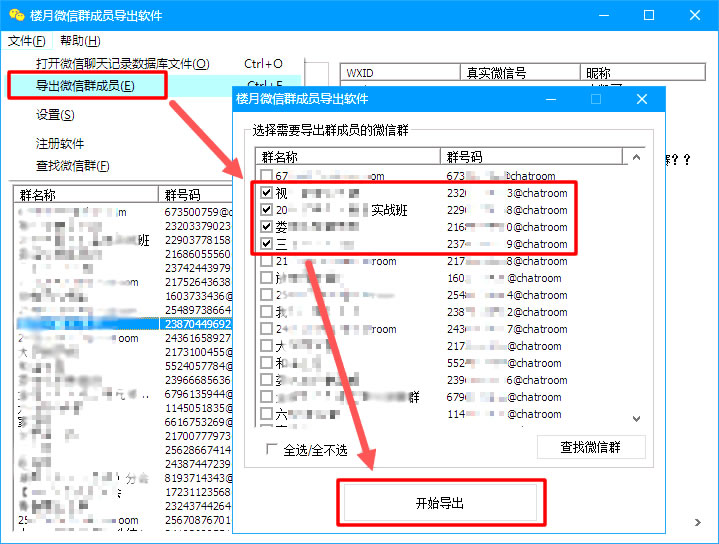719x544 pixels.
Task: Open the 文件(F) menu
Action: [x=27, y=41]
